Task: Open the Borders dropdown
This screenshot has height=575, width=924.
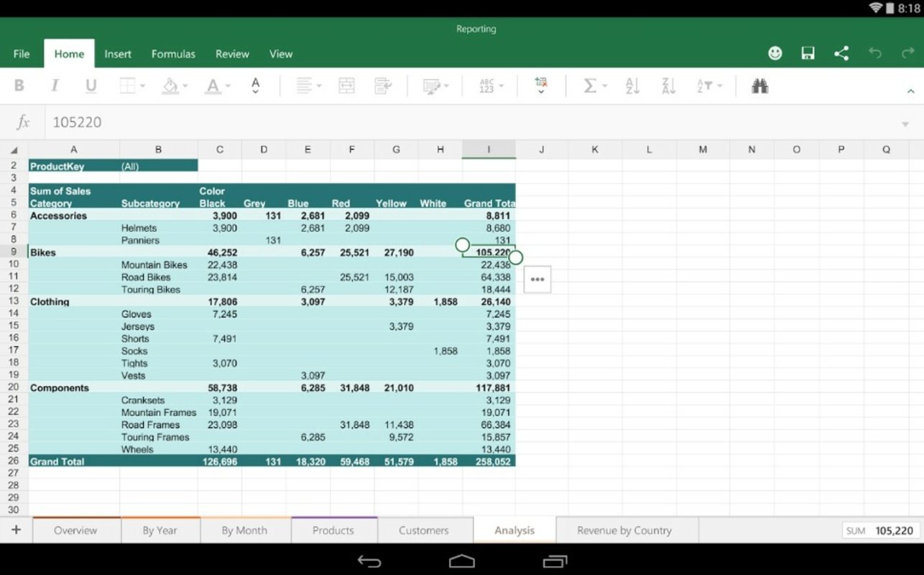Action: (x=129, y=86)
